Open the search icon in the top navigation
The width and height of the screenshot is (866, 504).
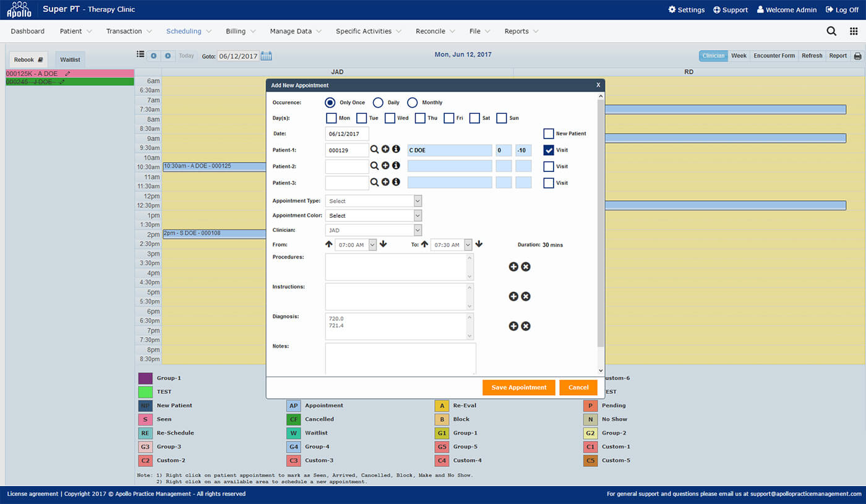[831, 30]
